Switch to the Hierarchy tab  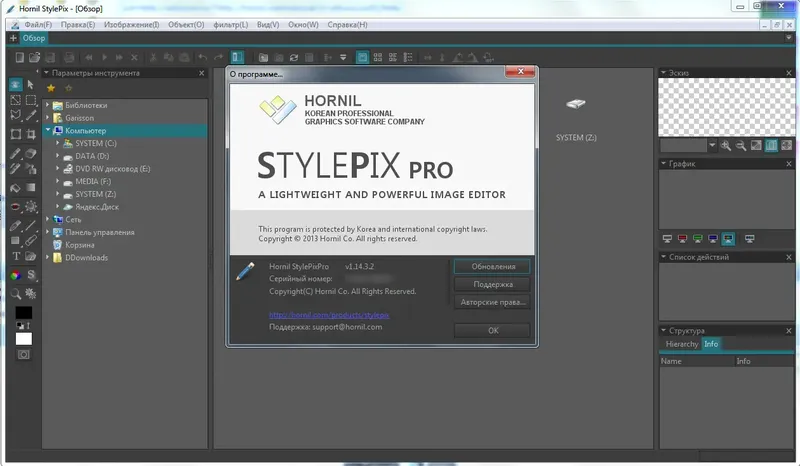[x=682, y=344]
